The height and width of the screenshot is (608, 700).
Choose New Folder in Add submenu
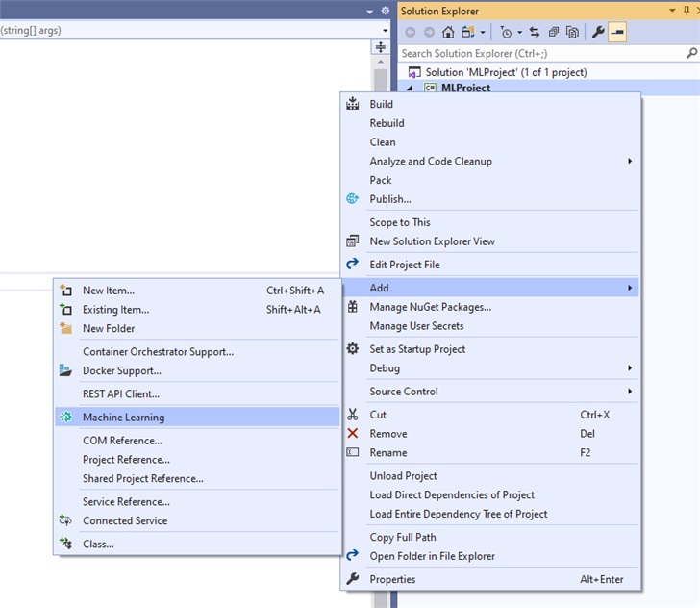197,328
